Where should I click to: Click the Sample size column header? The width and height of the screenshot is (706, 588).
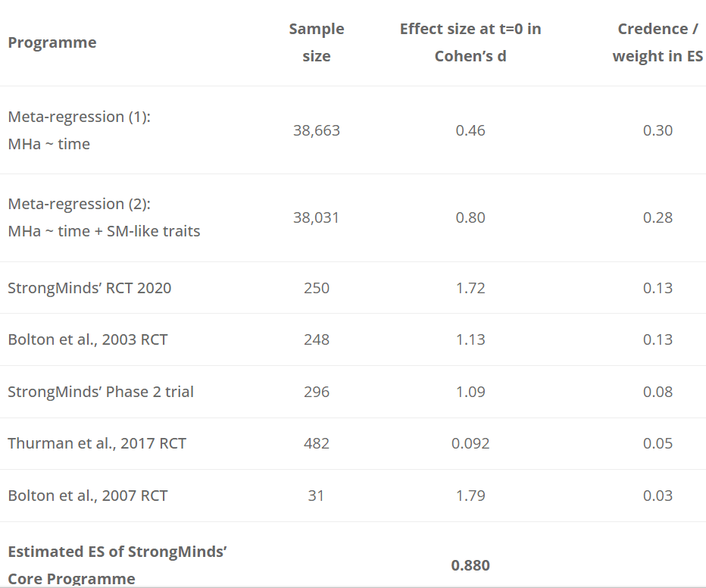(x=317, y=42)
